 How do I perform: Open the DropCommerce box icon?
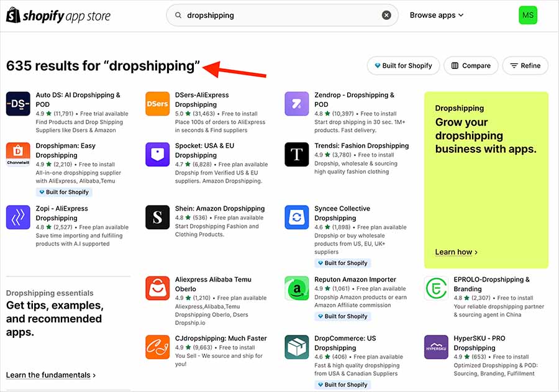pos(297,347)
